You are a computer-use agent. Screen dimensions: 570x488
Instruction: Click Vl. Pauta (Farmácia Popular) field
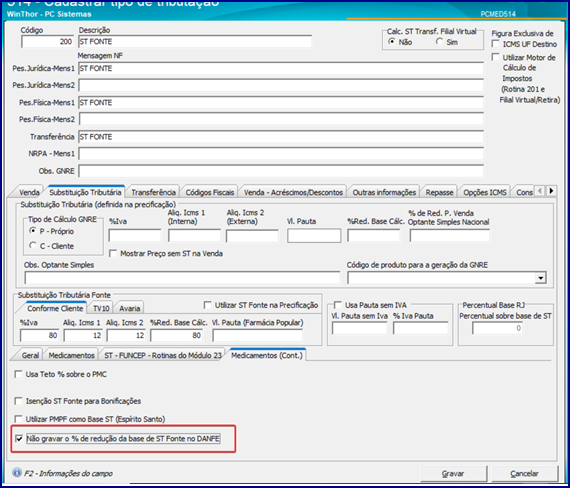pyautogui.click(x=257, y=335)
